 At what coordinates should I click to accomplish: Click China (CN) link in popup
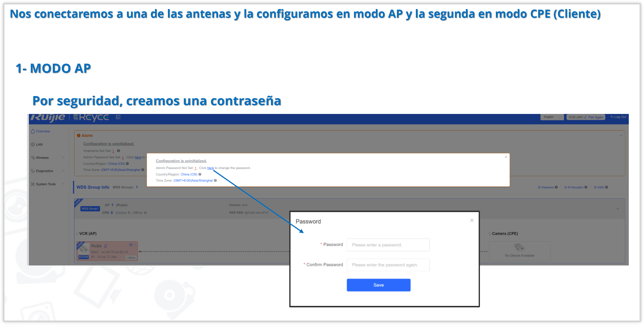[x=189, y=175]
